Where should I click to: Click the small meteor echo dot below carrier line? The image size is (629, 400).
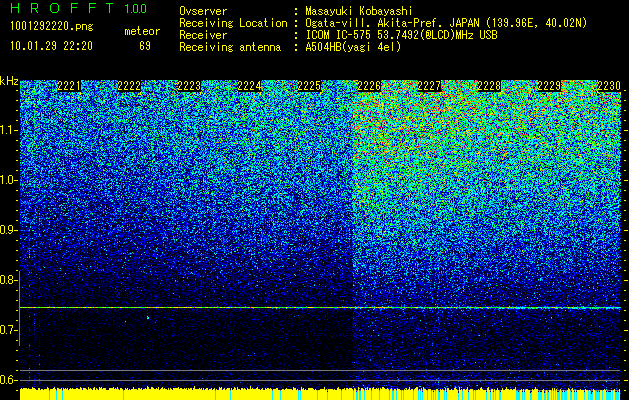pos(148,318)
